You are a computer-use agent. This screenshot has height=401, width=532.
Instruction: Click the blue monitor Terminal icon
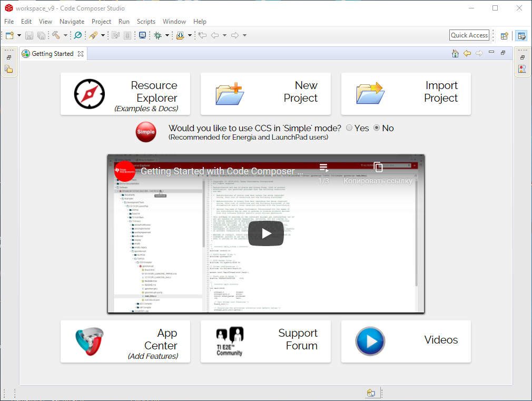click(143, 35)
